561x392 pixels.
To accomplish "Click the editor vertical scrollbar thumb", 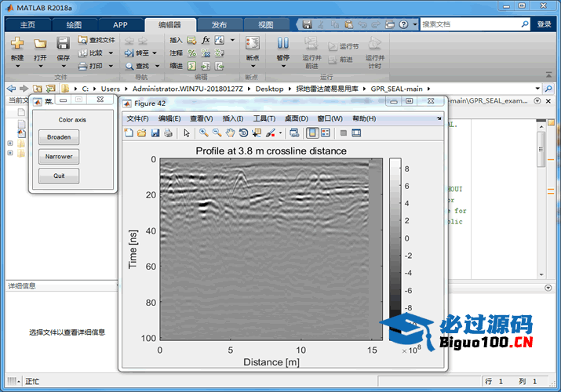I will [x=541, y=149].
